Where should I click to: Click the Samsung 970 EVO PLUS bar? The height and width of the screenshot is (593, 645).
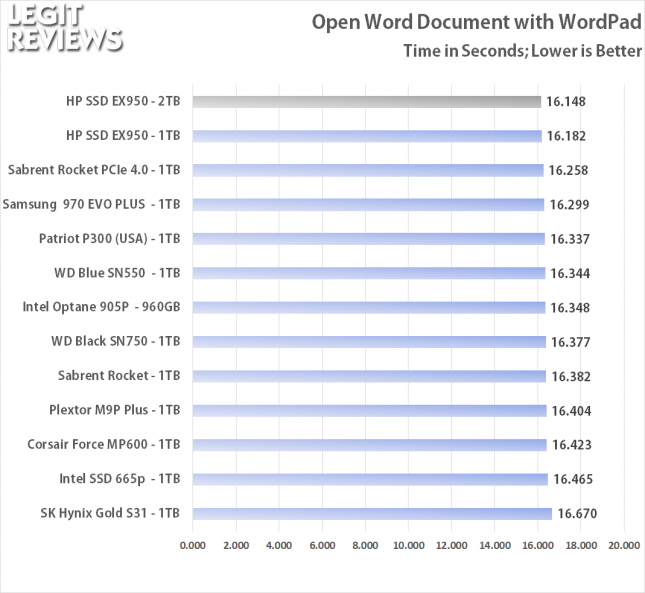point(369,205)
